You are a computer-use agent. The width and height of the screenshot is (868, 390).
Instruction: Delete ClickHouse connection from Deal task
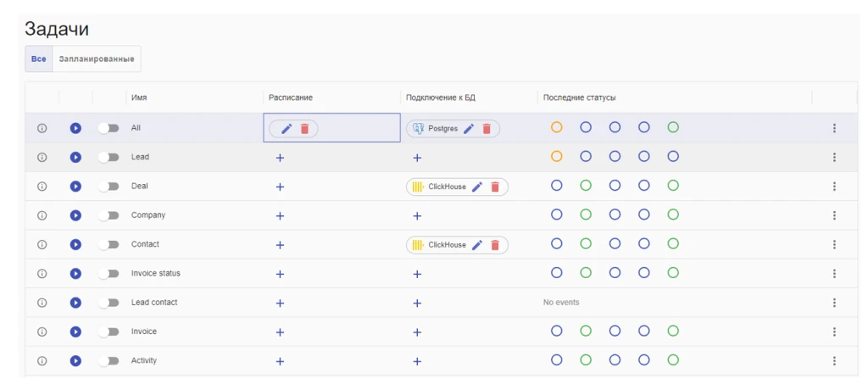coord(495,187)
